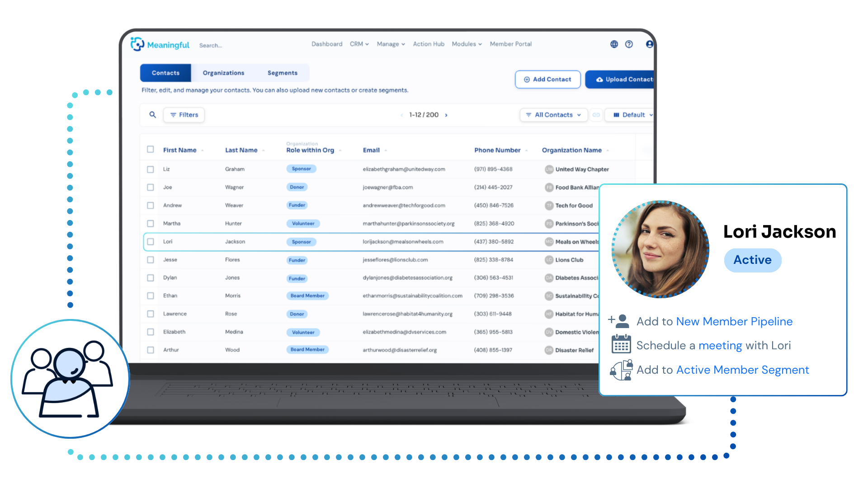Image resolution: width=868 pixels, height=488 pixels.
Task: Open the Segments tab
Action: (x=282, y=73)
